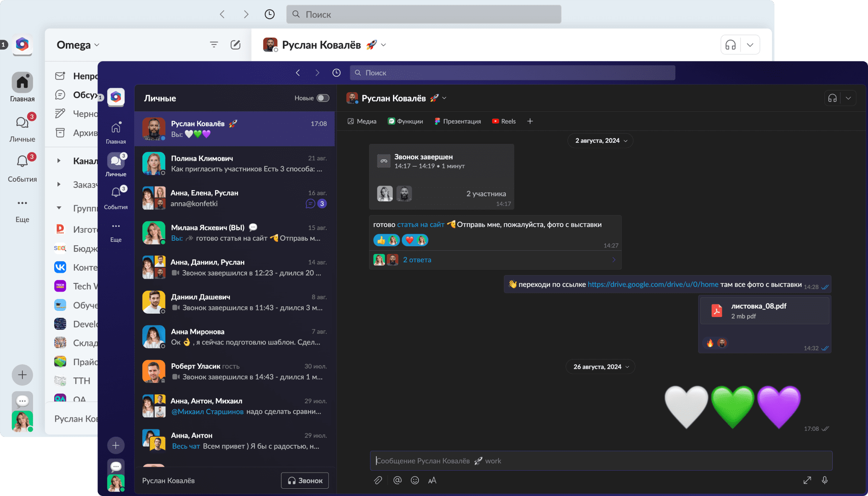The height and width of the screenshot is (496, 868).
Task: Open листовка_08.pdf file icon
Action: (716, 311)
